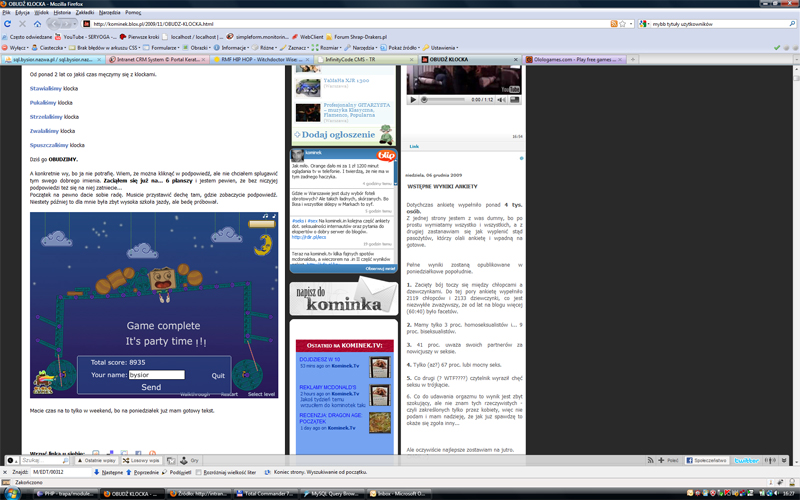Open the Stawialiśmy link
This screenshot has height=500, width=800.
(x=45, y=89)
